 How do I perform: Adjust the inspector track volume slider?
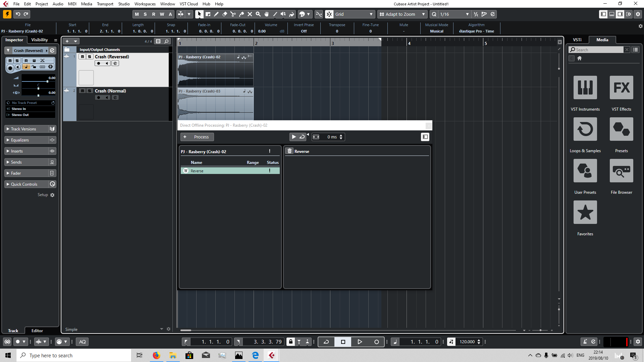(x=47, y=81)
